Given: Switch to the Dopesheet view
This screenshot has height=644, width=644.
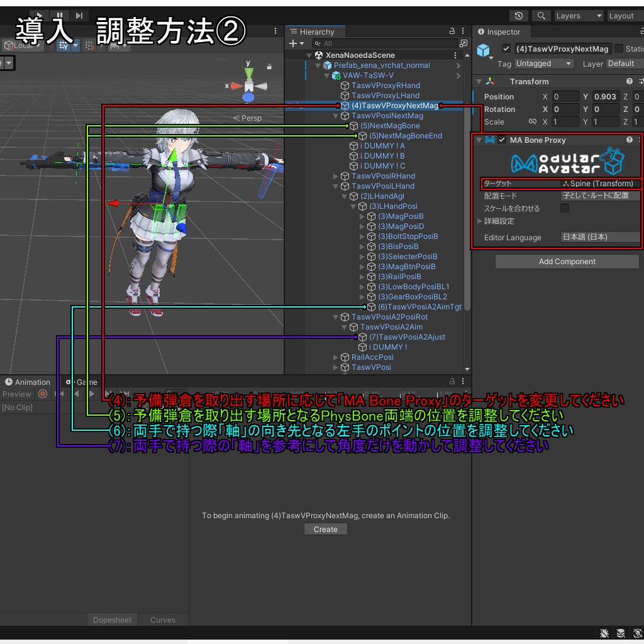Looking at the screenshot, I should pyautogui.click(x=112, y=619).
